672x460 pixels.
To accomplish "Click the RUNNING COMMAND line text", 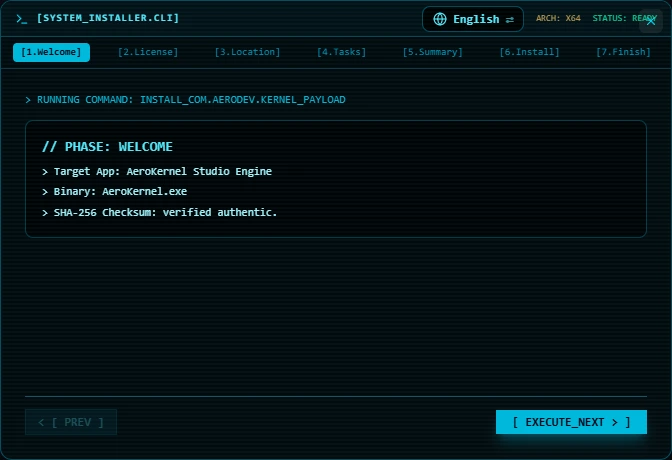I will 186,100.
